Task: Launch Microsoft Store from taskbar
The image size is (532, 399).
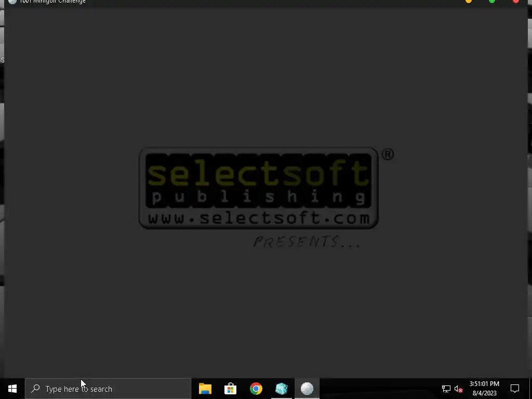Action: [230, 389]
